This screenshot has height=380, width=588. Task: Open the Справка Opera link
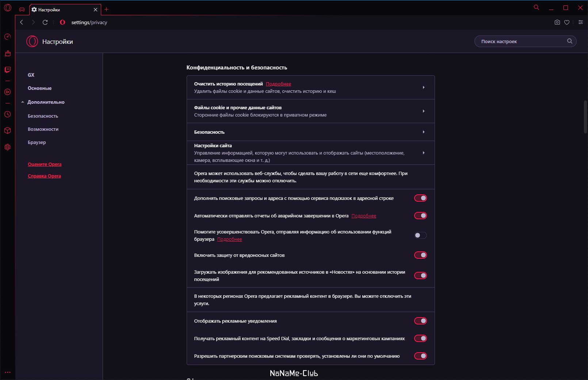44,176
